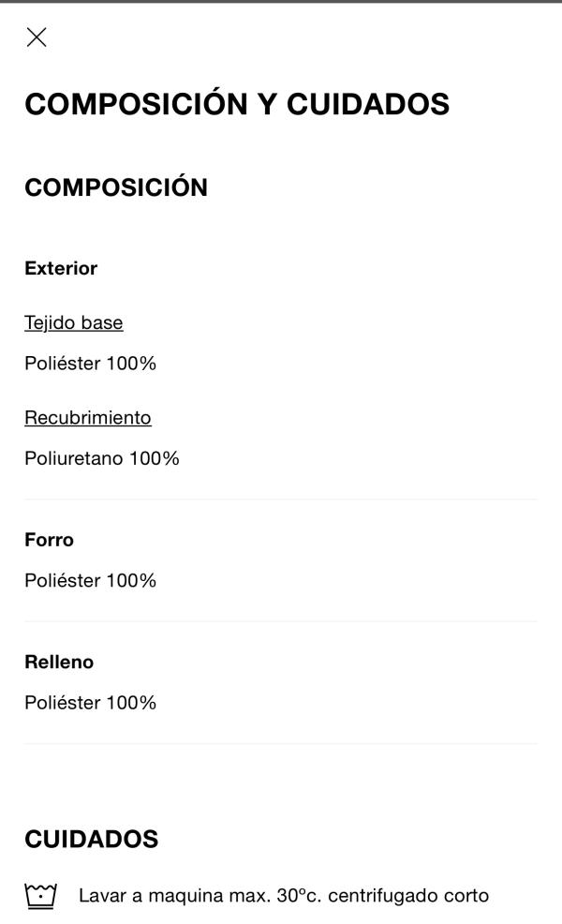The height and width of the screenshot is (924, 562).
Task: Click Poliéster 100% under Relleno
Action: (90, 703)
